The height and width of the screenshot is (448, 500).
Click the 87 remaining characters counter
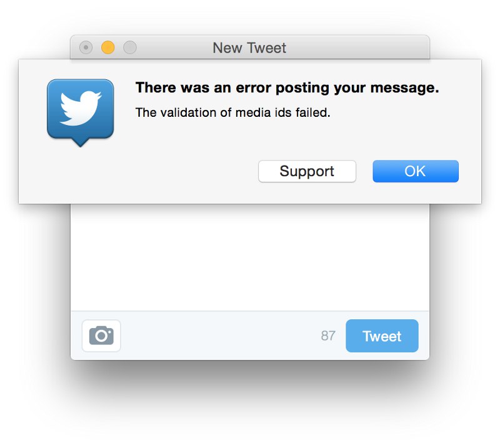pos(328,336)
